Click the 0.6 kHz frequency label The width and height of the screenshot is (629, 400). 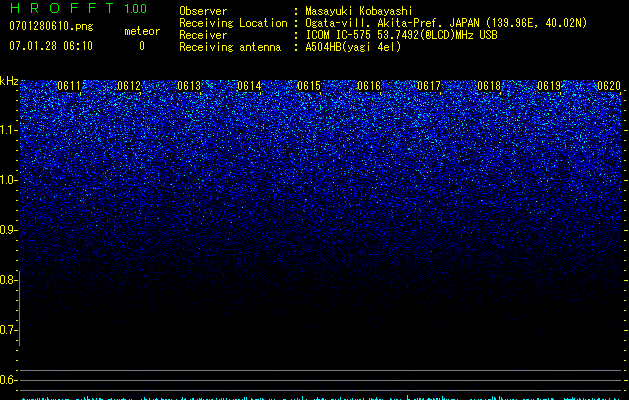(8, 380)
